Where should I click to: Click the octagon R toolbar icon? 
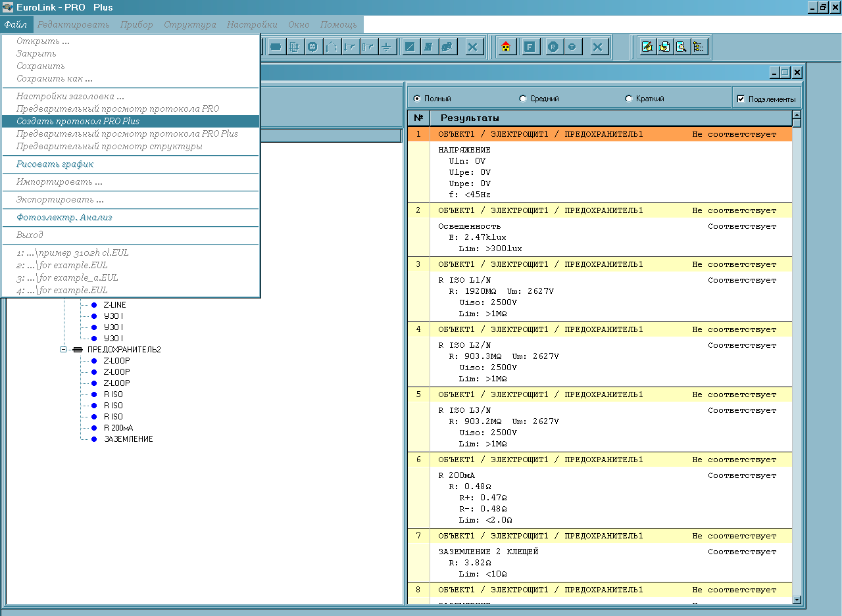tap(554, 47)
